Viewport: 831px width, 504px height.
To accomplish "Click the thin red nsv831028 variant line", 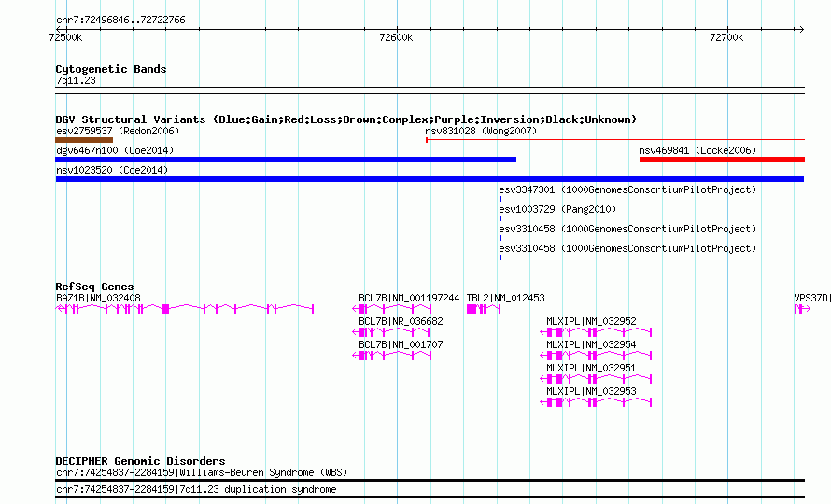I will pyautogui.click(x=615, y=140).
